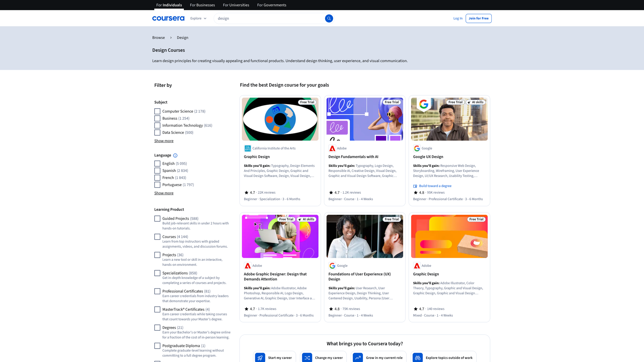The height and width of the screenshot is (362, 644).
Task: Check the English language filter
Action: tap(157, 164)
